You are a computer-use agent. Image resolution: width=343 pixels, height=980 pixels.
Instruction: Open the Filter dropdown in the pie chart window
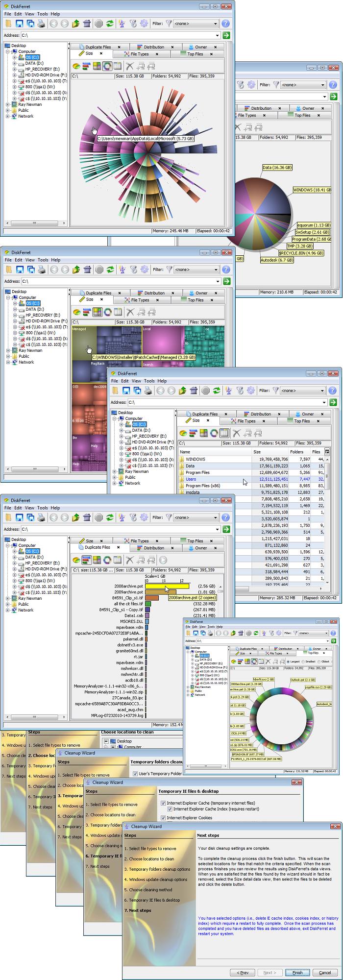tap(302, 85)
